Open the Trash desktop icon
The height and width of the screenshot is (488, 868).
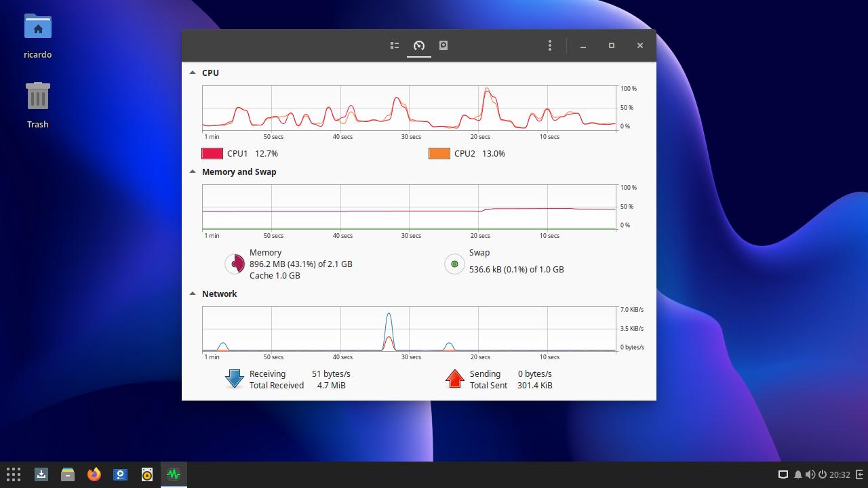coord(38,96)
